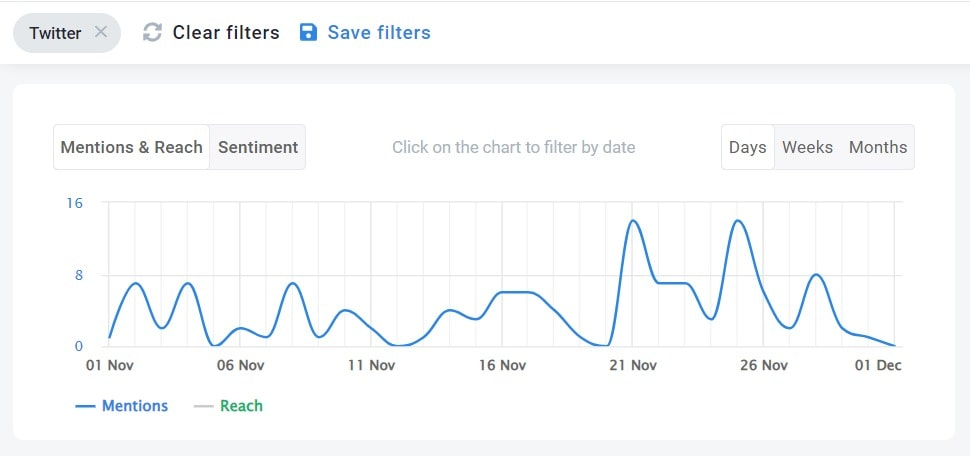Click the blue Mentions legend line swatch
Screen dimensions: 970x456
coord(85,407)
